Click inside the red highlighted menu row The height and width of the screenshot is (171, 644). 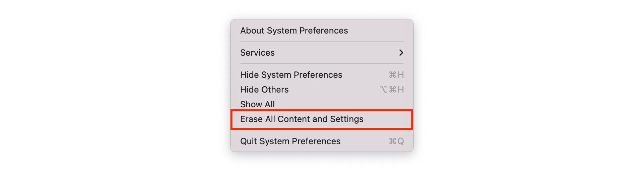click(x=322, y=120)
